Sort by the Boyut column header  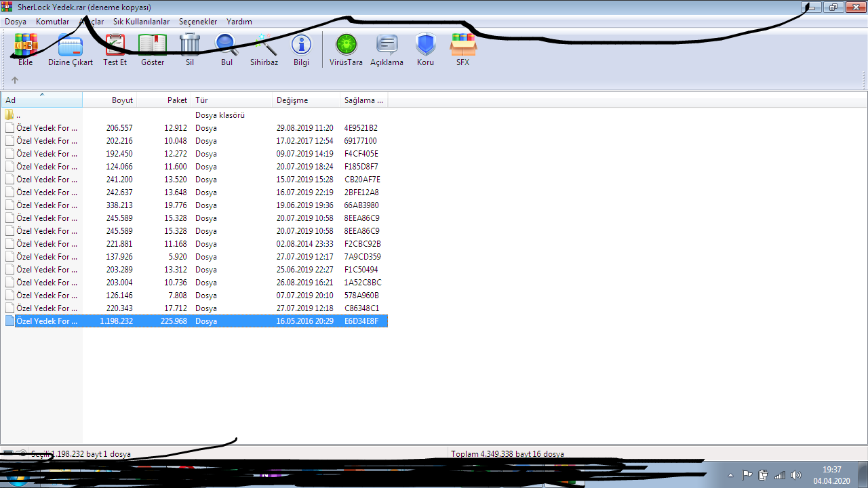(110, 100)
